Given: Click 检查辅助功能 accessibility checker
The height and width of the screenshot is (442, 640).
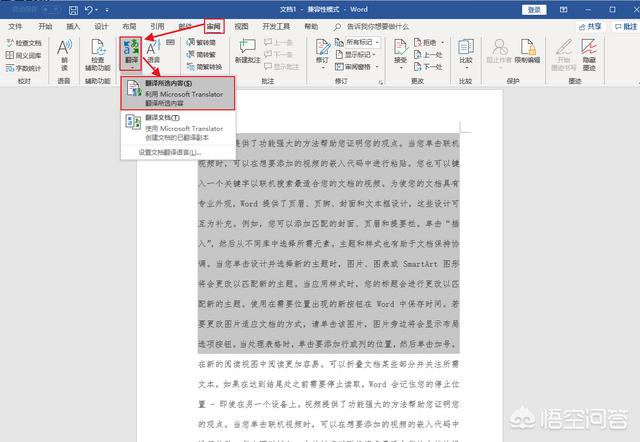Looking at the screenshot, I should [98, 55].
